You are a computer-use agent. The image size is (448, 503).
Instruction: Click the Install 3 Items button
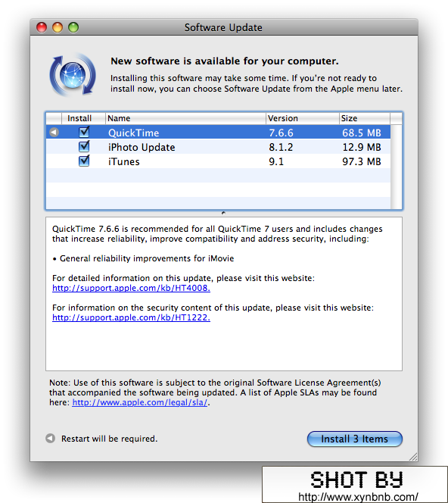tap(354, 439)
